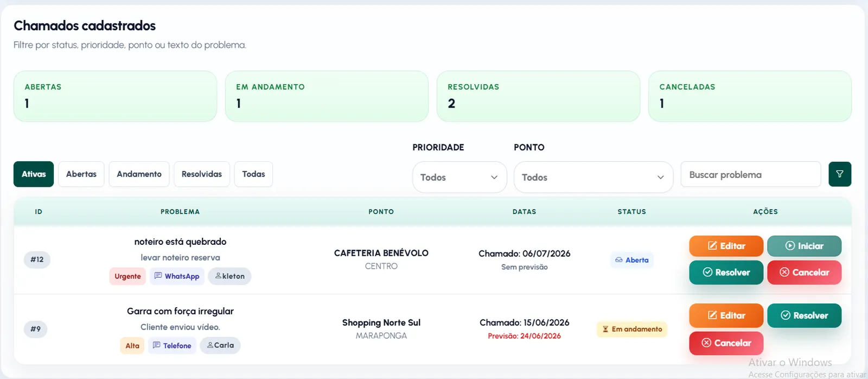Screen dimensions: 868x379
Task: Click the Em Andamento summary card
Action: (327, 96)
